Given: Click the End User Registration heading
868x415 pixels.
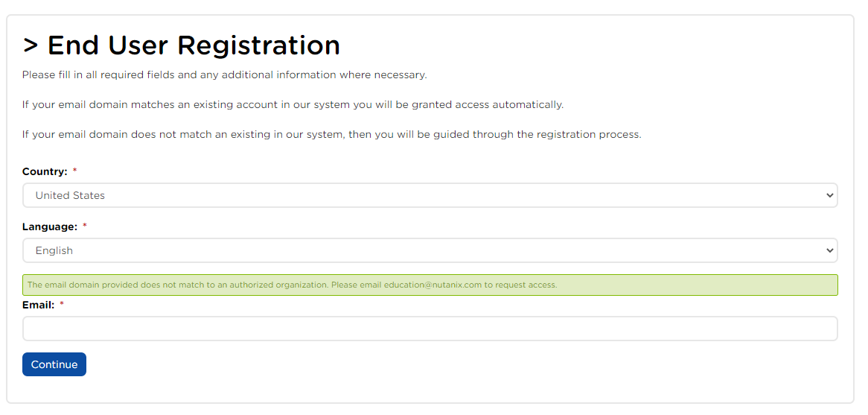Looking at the screenshot, I should [x=182, y=45].
